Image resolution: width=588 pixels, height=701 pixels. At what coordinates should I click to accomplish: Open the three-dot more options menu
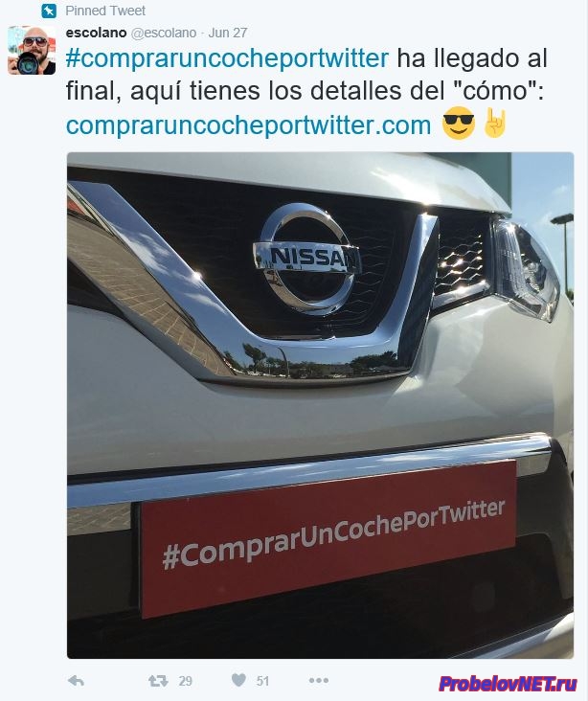(x=318, y=681)
